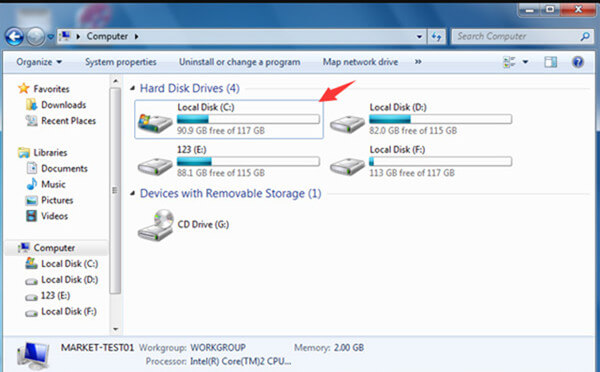This screenshot has width=600, height=372.
Task: Select Libraries in navigation pane
Action: [x=50, y=153]
